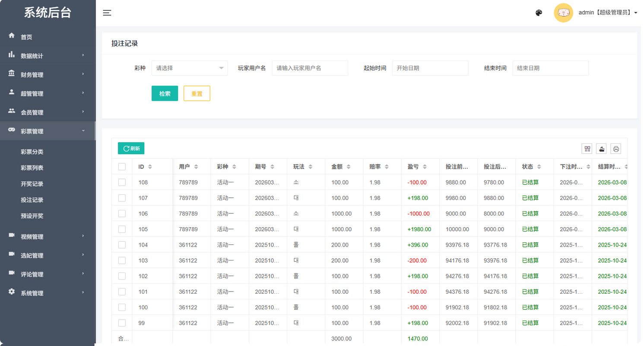The height and width of the screenshot is (346, 644).
Task: Click the print table icon
Action: coord(616,149)
